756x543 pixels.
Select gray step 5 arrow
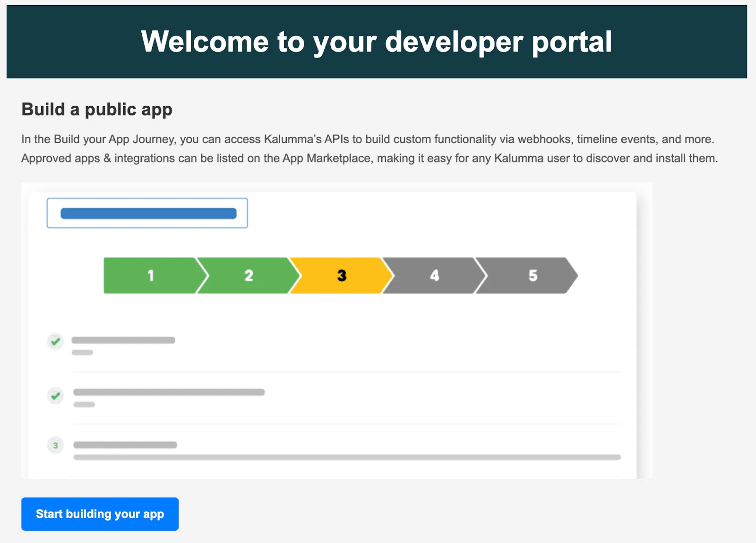click(x=527, y=275)
